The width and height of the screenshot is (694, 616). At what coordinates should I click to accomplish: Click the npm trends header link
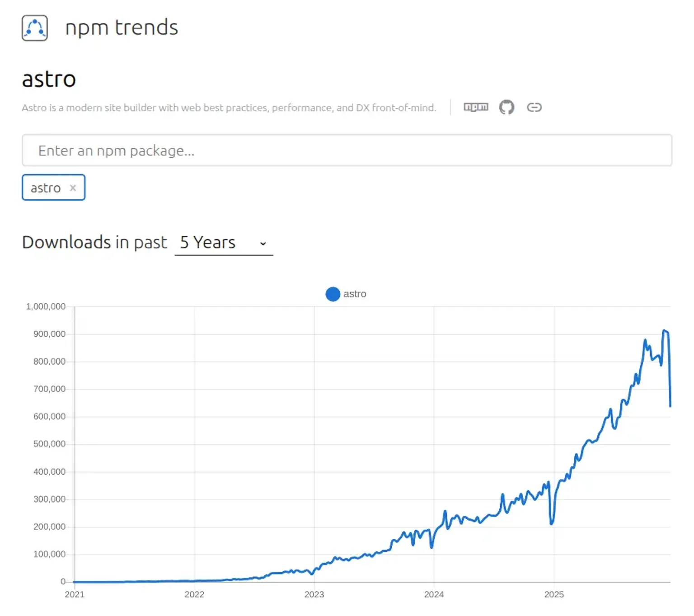(122, 27)
